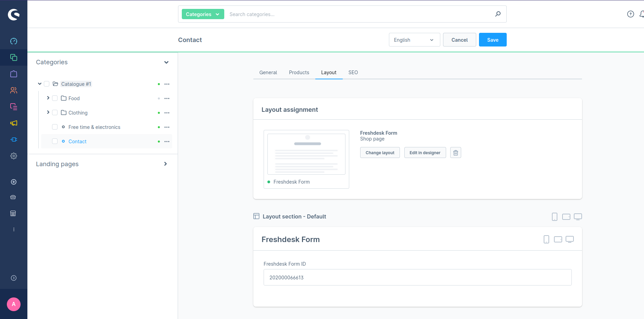Select the Food category label
Image resolution: width=644 pixels, height=319 pixels.
point(74,98)
